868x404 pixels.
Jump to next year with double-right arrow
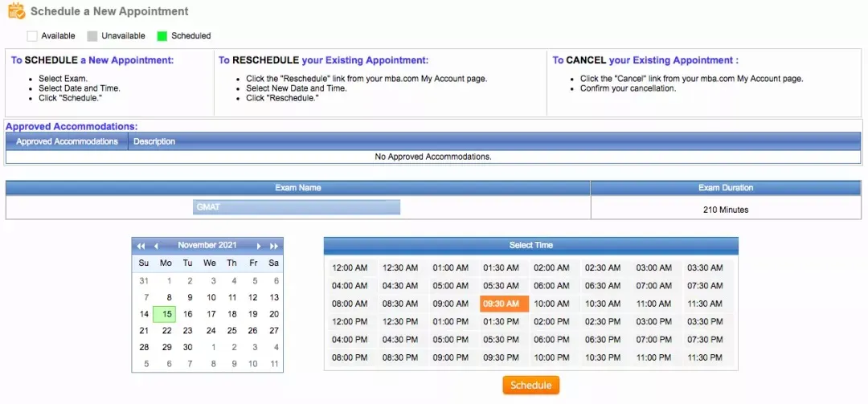[274, 246]
